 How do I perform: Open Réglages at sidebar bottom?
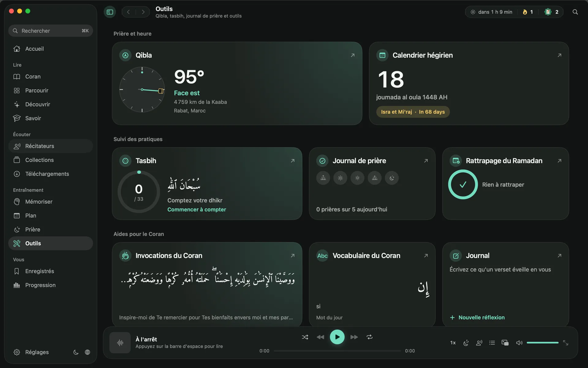[31, 352]
